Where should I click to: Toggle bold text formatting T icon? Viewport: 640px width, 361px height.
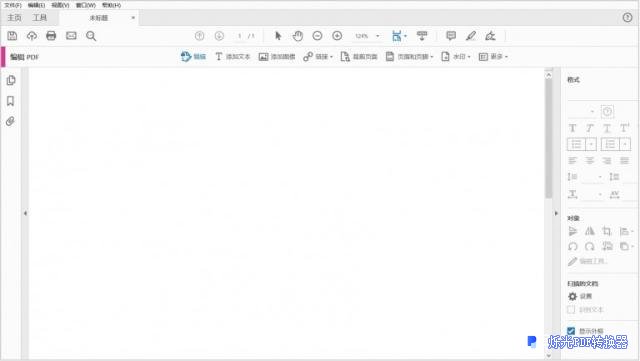[573, 128]
